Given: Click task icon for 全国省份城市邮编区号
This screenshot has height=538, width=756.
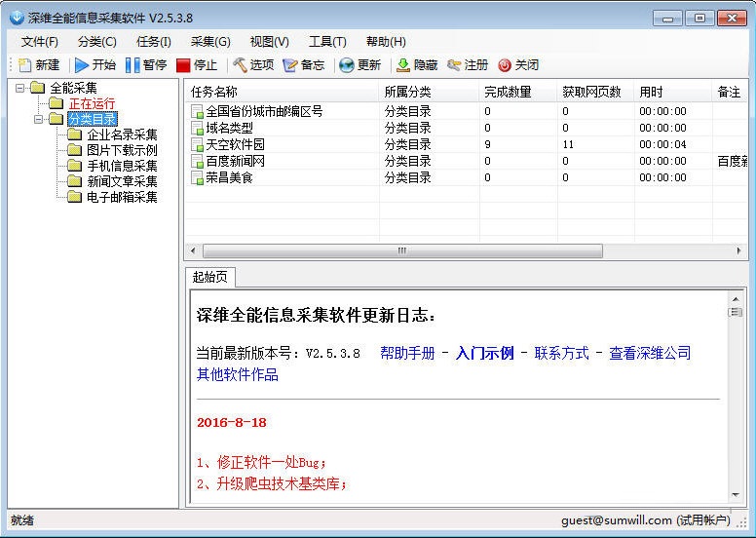Looking at the screenshot, I should point(197,111).
